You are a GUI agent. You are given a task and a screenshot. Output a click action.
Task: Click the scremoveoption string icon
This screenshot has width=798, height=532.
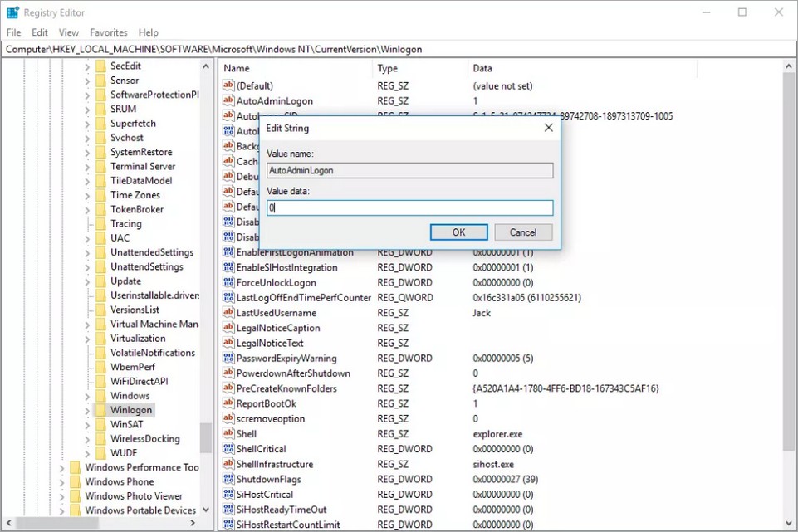[228, 418]
